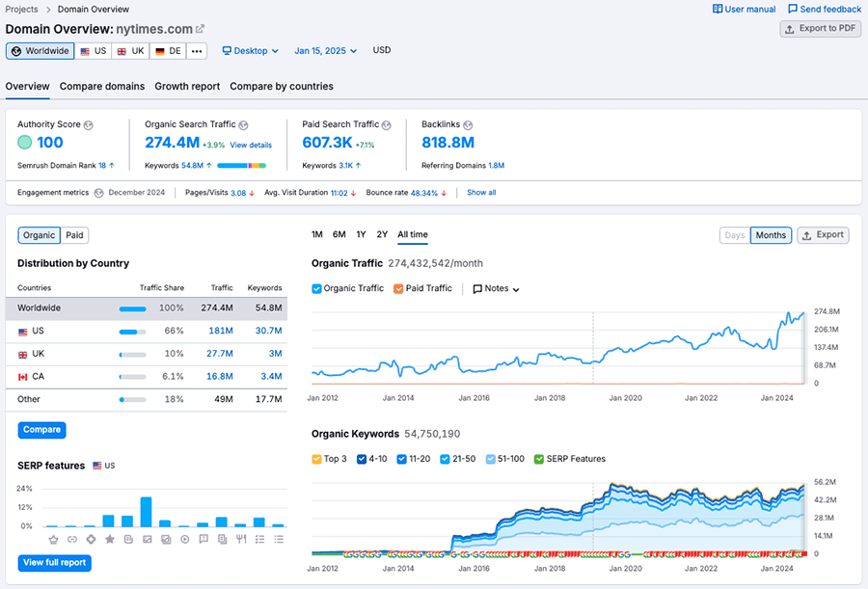Click the checklist icon in SERP features
Viewport: 868px width, 589px height.
(x=259, y=539)
